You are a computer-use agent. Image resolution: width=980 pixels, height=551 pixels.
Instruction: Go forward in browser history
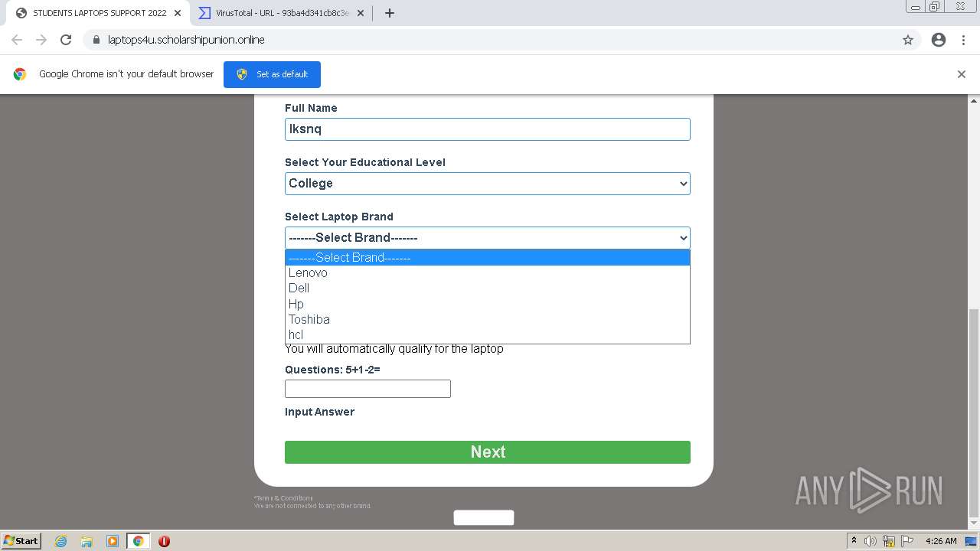point(41,40)
